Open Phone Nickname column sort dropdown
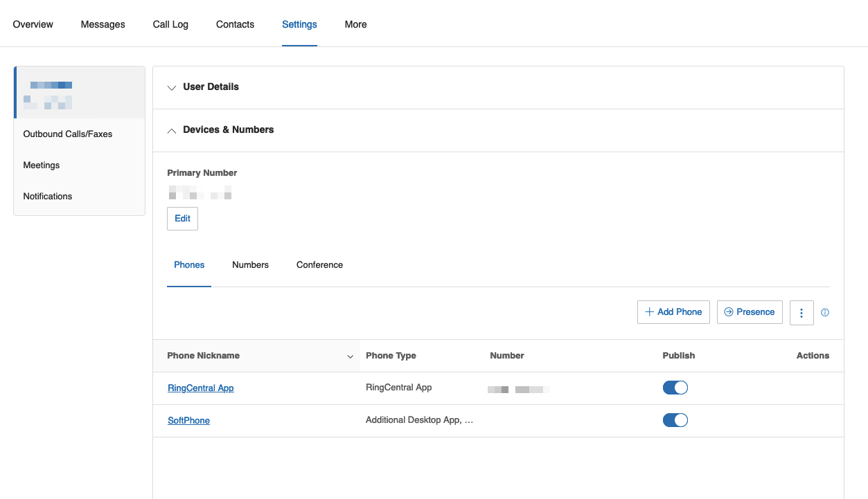The width and height of the screenshot is (868, 499). pyautogui.click(x=350, y=356)
